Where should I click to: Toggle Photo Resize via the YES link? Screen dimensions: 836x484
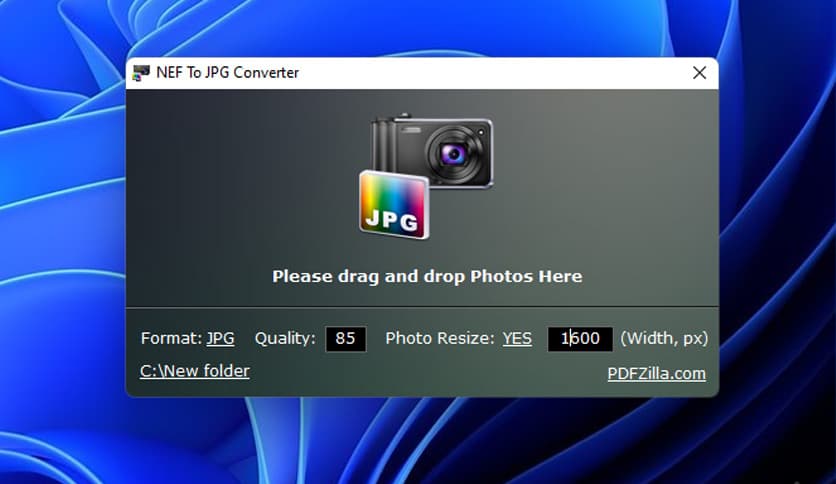(517, 338)
